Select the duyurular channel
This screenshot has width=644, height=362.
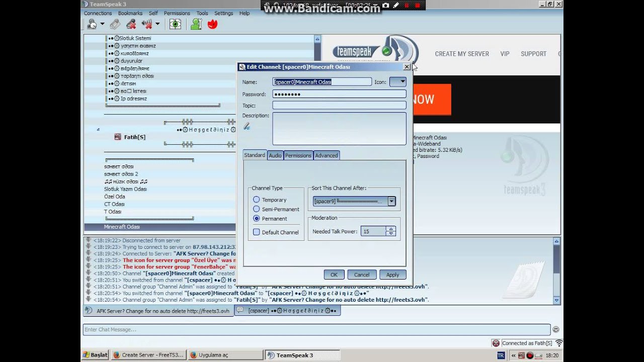coord(131,61)
